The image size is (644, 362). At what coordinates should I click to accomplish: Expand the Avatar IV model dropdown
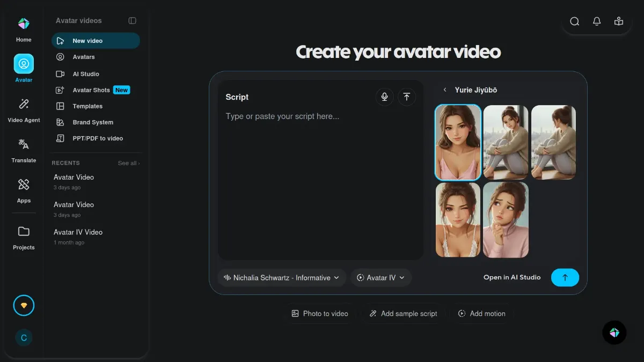tap(381, 278)
